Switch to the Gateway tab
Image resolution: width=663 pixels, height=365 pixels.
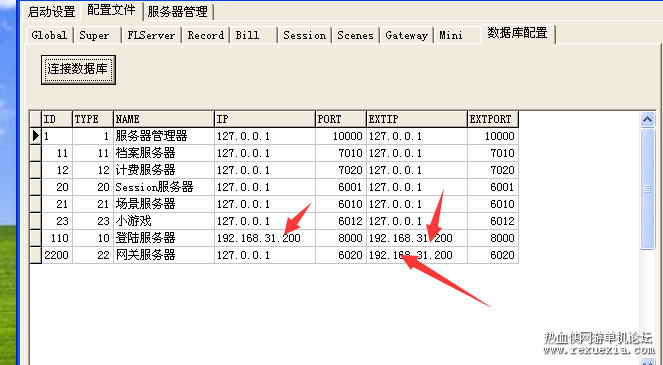pos(406,35)
